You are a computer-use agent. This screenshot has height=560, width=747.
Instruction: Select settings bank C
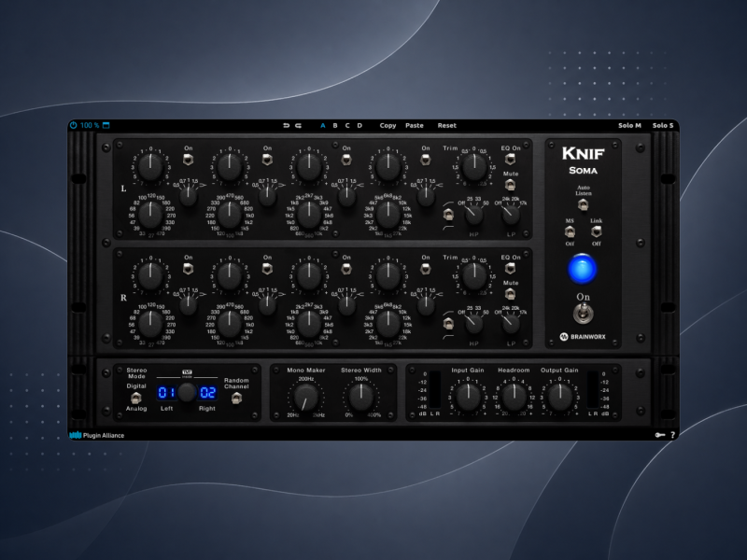(347, 126)
